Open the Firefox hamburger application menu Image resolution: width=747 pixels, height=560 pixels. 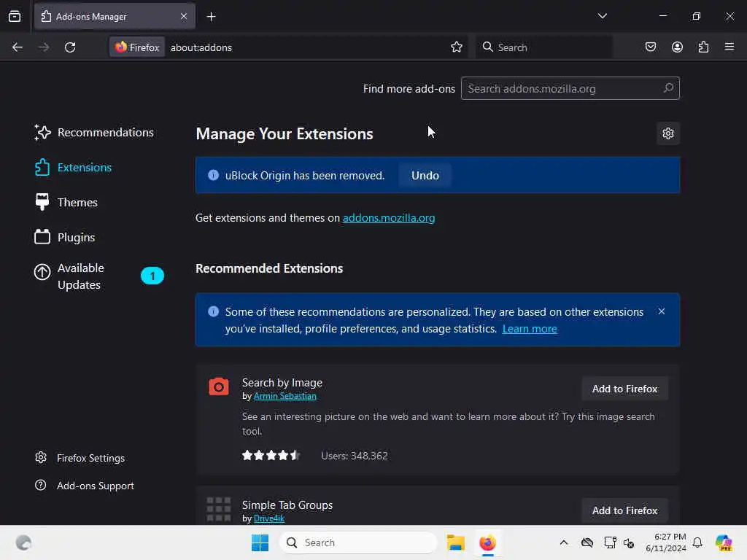729,47
